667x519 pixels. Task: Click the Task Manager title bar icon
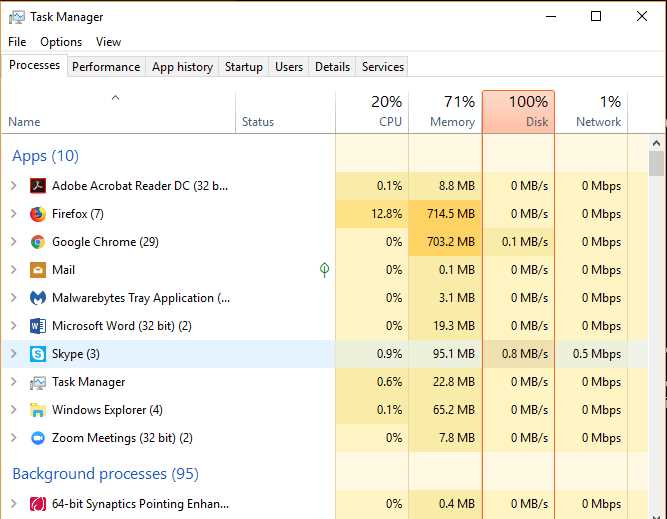coord(17,17)
